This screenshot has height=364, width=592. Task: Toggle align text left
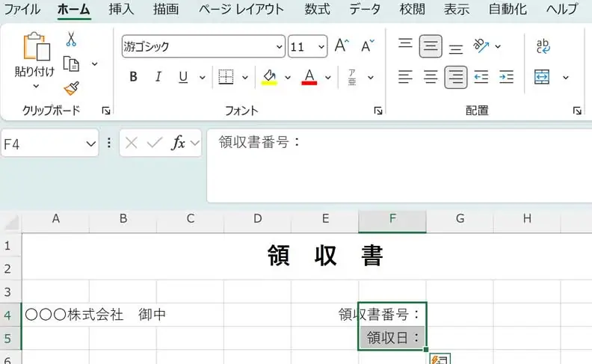coord(405,77)
